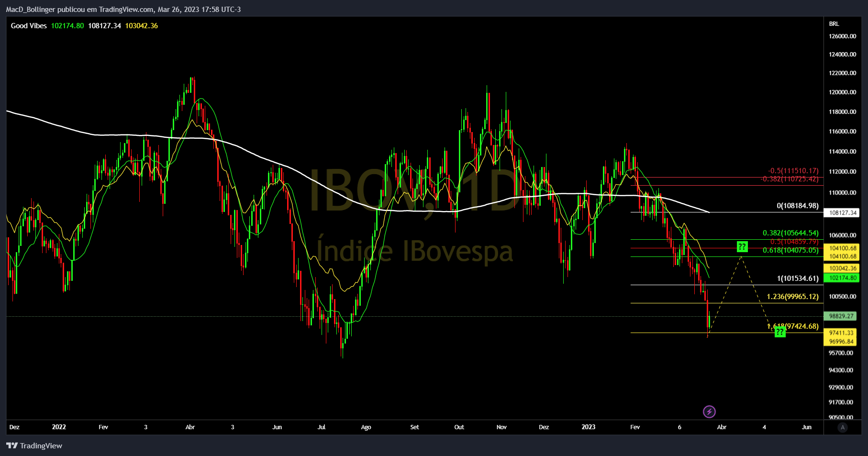Click the Nov label on time axis

501,427
